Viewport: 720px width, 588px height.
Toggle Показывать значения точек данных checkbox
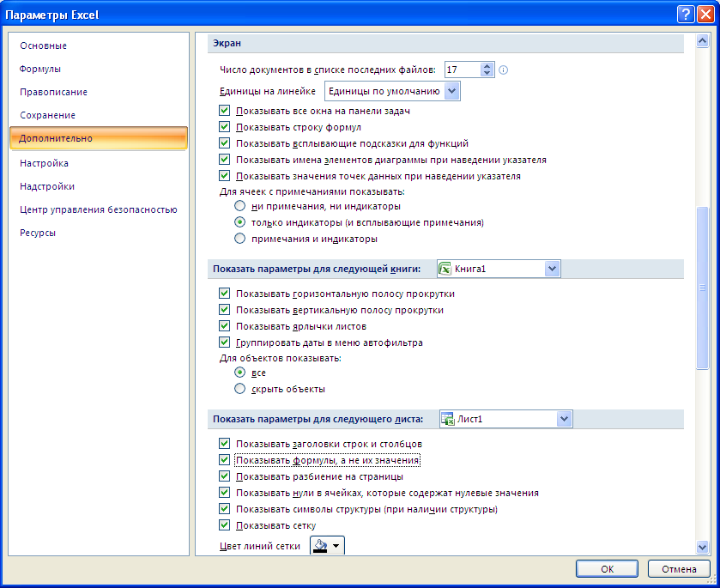click(224, 176)
